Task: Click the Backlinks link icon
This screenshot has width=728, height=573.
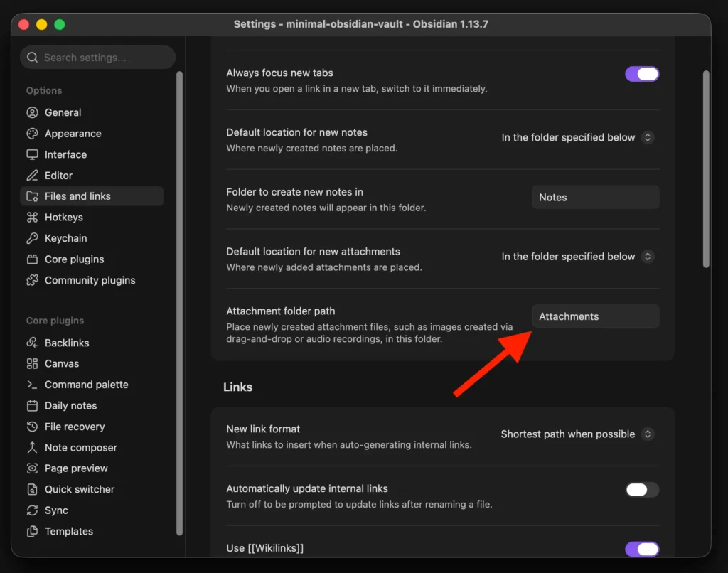Action: (x=32, y=343)
